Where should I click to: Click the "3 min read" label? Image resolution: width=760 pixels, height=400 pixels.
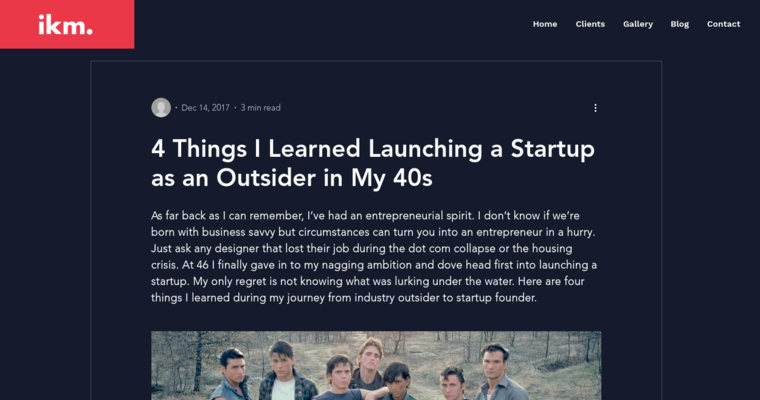click(x=261, y=108)
